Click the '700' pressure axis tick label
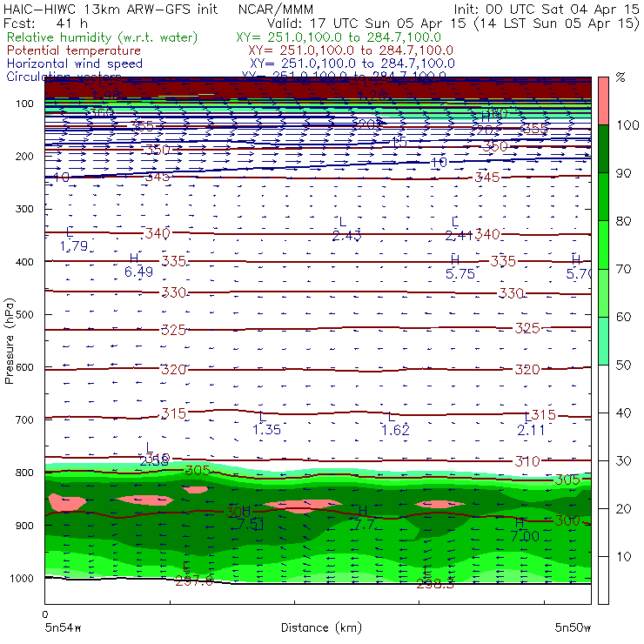This screenshot has width=644, height=644. tap(24, 420)
